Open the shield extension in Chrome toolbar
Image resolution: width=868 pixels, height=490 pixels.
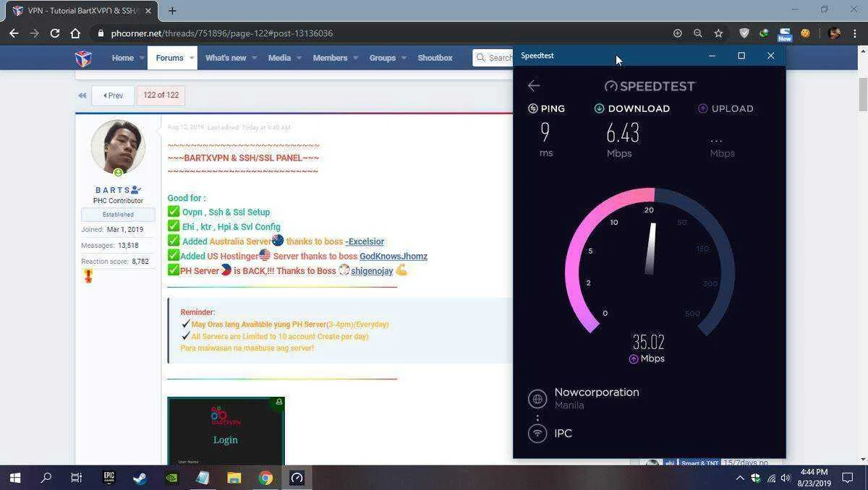pyautogui.click(x=744, y=33)
